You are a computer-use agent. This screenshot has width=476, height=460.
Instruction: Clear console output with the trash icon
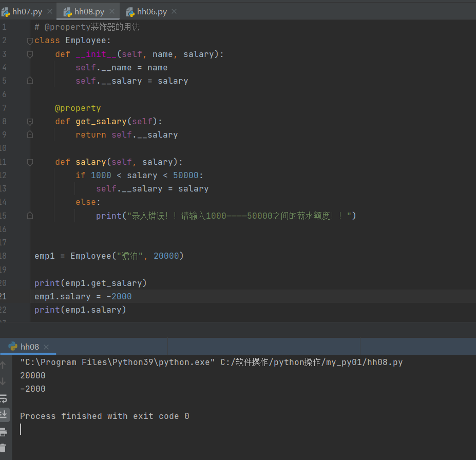click(3, 448)
